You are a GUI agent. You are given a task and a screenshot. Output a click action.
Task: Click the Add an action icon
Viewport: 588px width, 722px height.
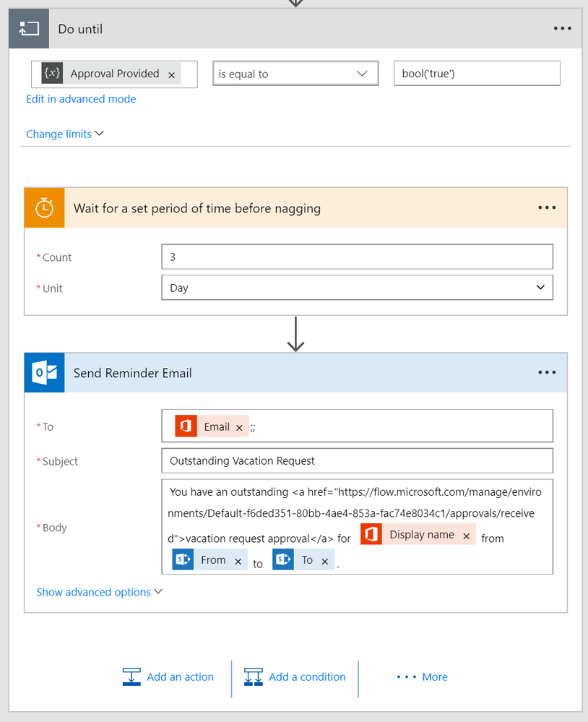coord(131,677)
